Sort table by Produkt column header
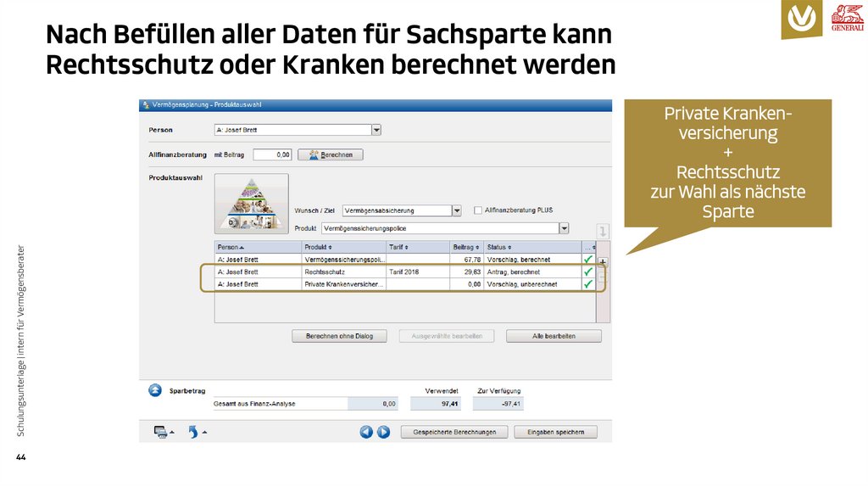The height and width of the screenshot is (487, 868). (x=344, y=247)
